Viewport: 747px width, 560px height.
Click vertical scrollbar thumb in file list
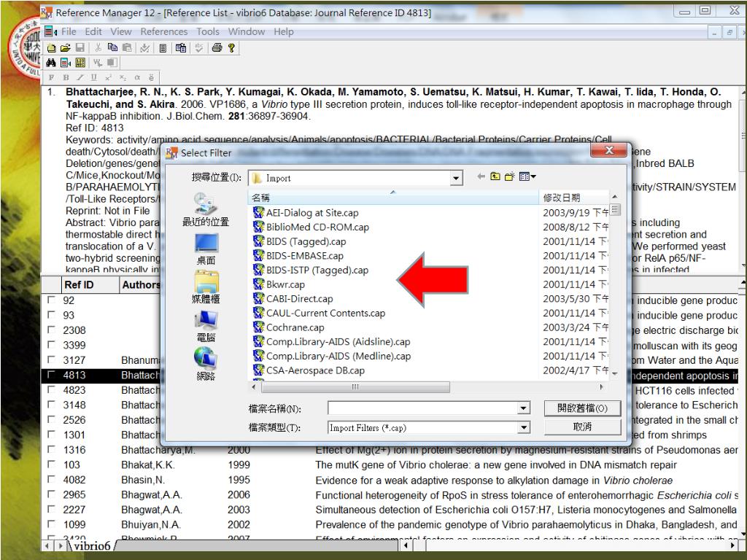(x=615, y=209)
